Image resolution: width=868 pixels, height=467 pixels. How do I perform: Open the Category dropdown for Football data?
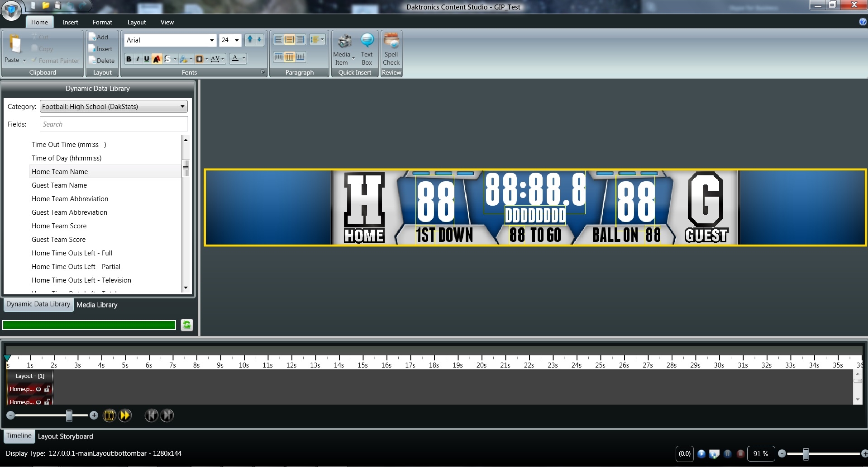click(x=182, y=107)
